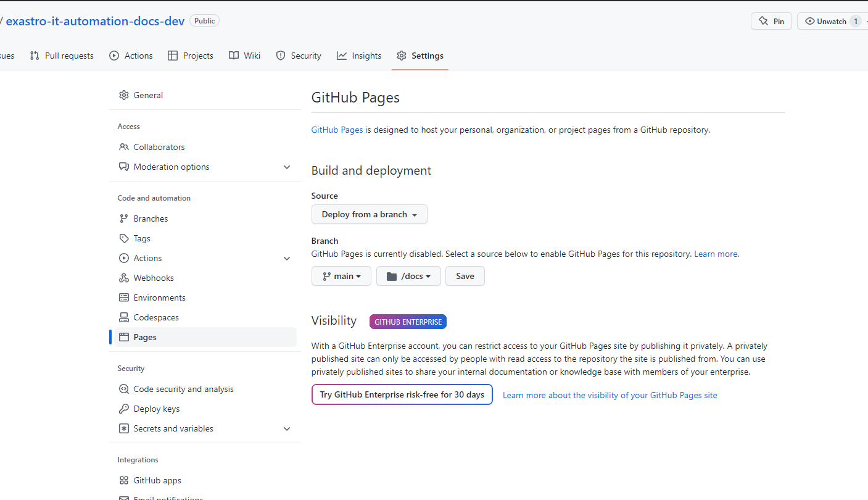
Task: Open Environments settings
Action: [124, 298]
